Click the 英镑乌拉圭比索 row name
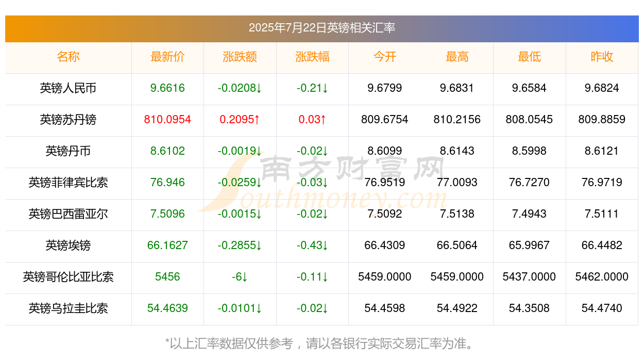 [68, 308]
